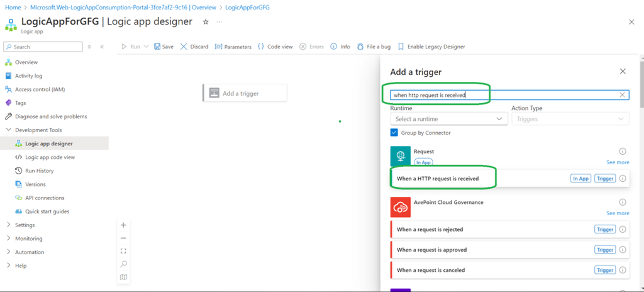Screen dimensions: 644x292
Task: Favorite the logic app with star icon
Action: (x=206, y=22)
